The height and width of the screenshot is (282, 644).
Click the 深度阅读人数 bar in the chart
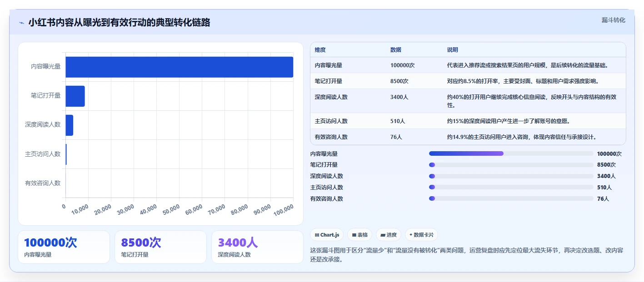click(x=70, y=125)
